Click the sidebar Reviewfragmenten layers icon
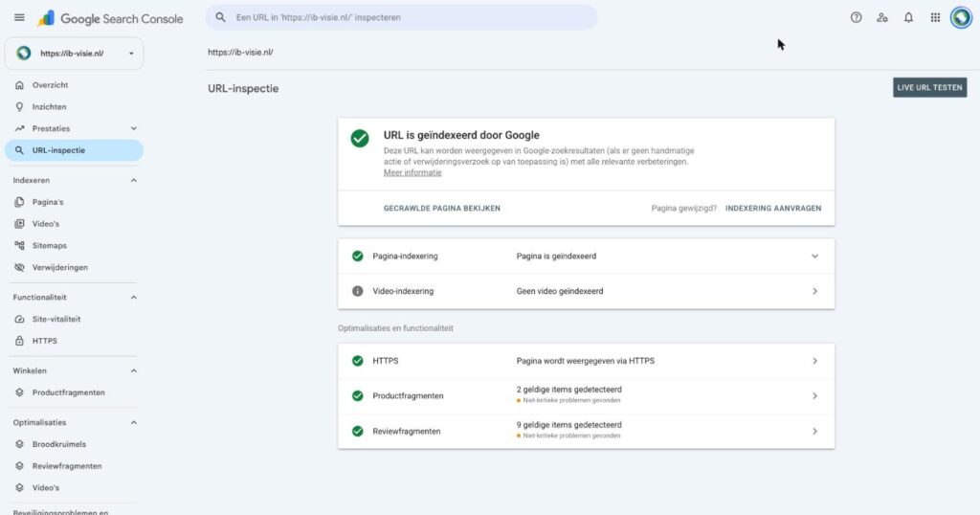 click(x=19, y=466)
